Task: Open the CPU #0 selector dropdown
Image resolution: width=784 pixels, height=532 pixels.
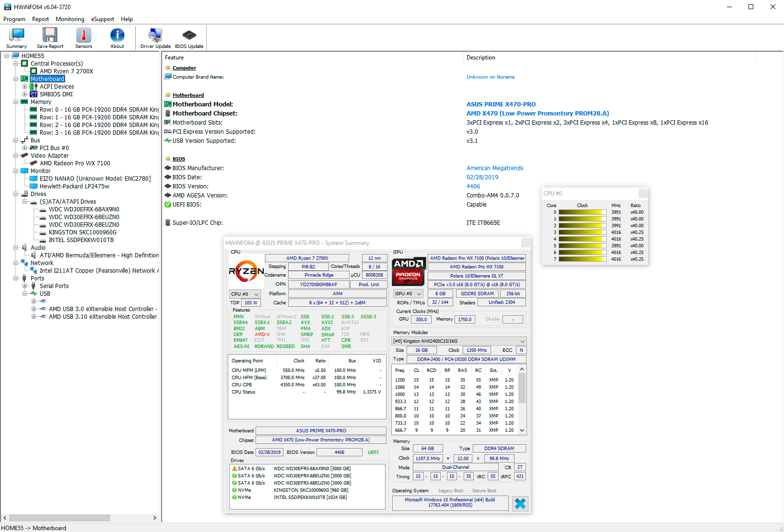Action: (x=245, y=294)
